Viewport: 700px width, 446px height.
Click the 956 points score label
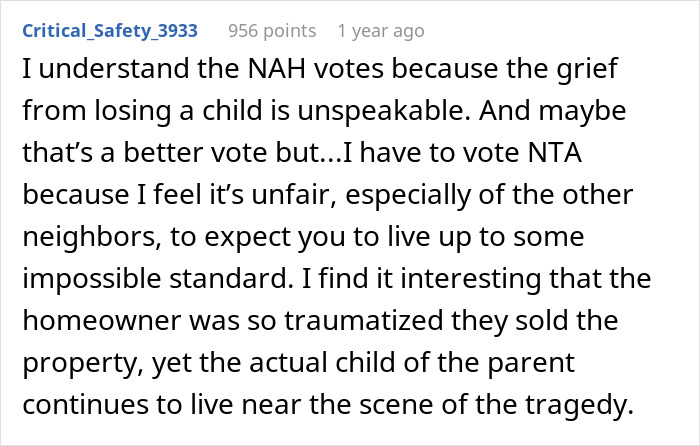pos(272,30)
